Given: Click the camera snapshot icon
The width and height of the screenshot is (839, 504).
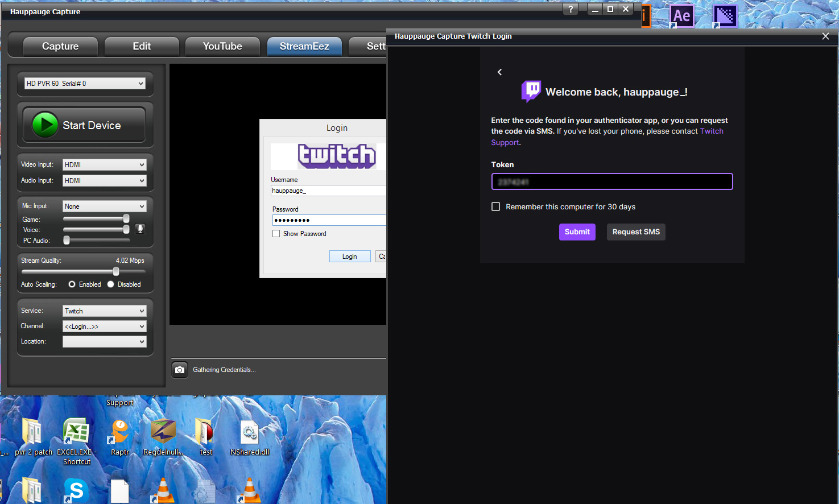Looking at the screenshot, I should coord(180,370).
